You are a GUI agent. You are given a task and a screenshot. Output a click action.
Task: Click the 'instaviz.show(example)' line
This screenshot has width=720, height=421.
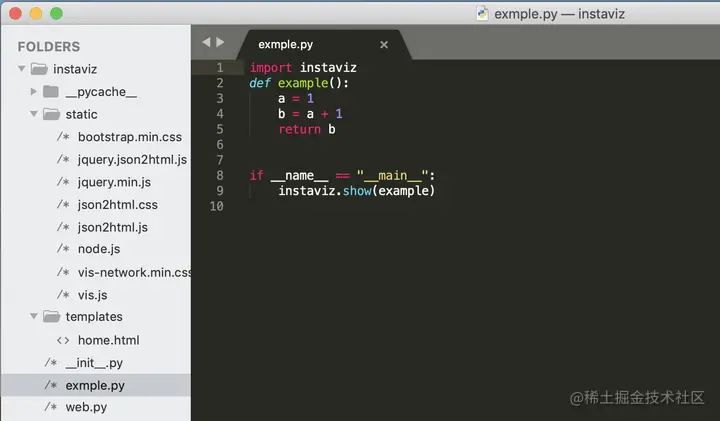(356, 191)
